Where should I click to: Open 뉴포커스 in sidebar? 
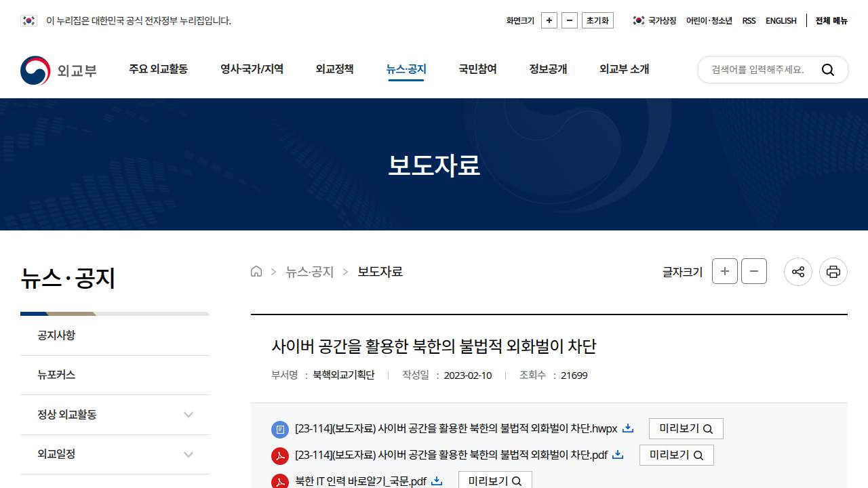point(115,375)
